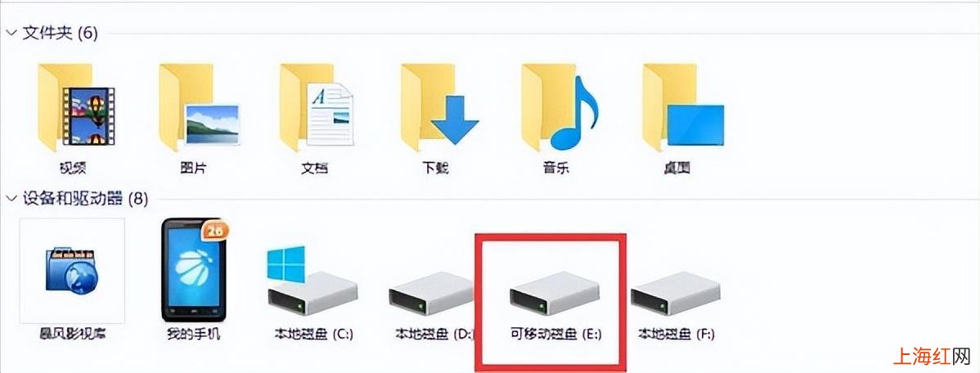Open the 图片 (Pictures) folder icon

[199, 106]
